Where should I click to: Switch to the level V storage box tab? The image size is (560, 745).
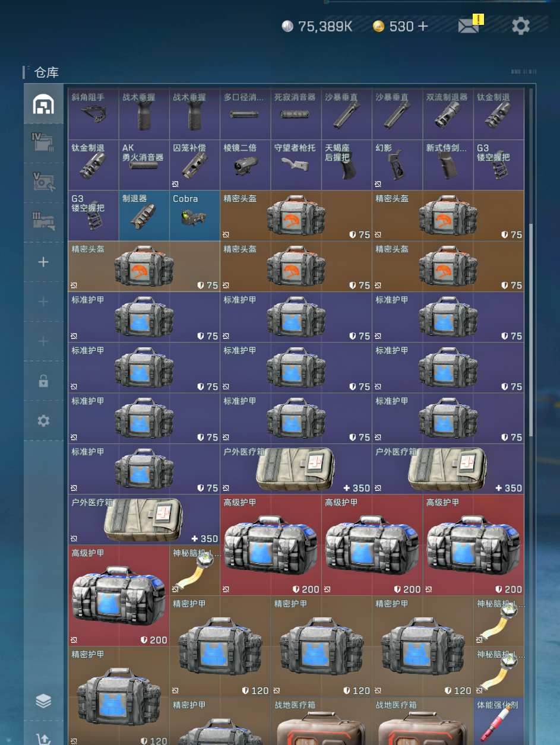[43, 182]
